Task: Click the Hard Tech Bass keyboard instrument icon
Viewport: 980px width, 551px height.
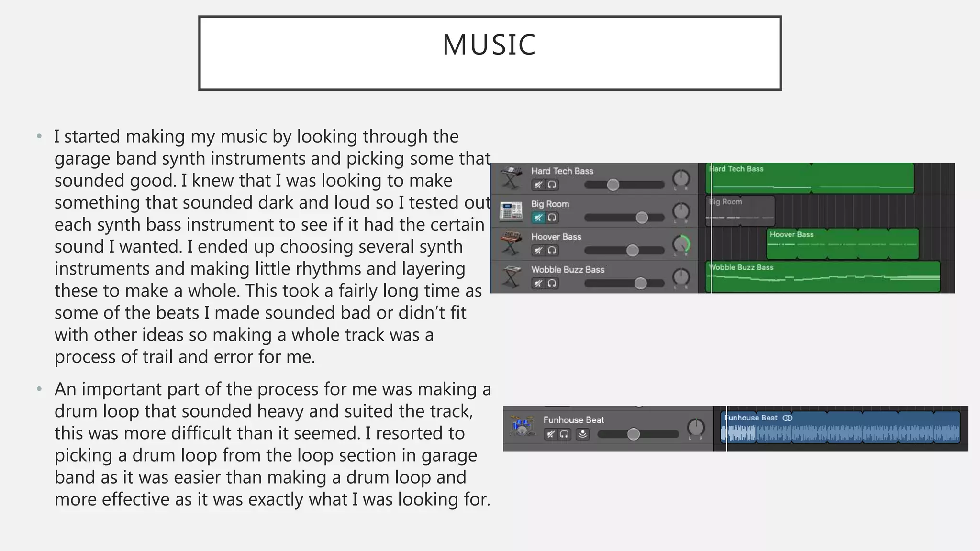Action: tap(511, 178)
